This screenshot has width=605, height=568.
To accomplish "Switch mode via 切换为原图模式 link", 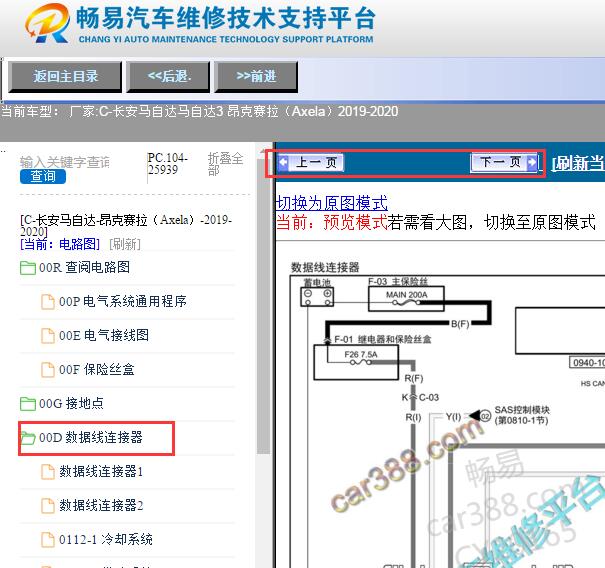I will 332,203.
